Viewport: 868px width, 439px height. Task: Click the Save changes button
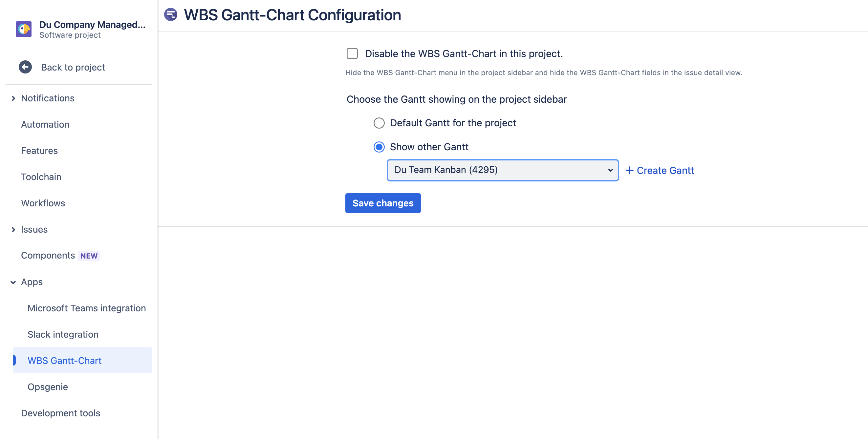point(383,203)
